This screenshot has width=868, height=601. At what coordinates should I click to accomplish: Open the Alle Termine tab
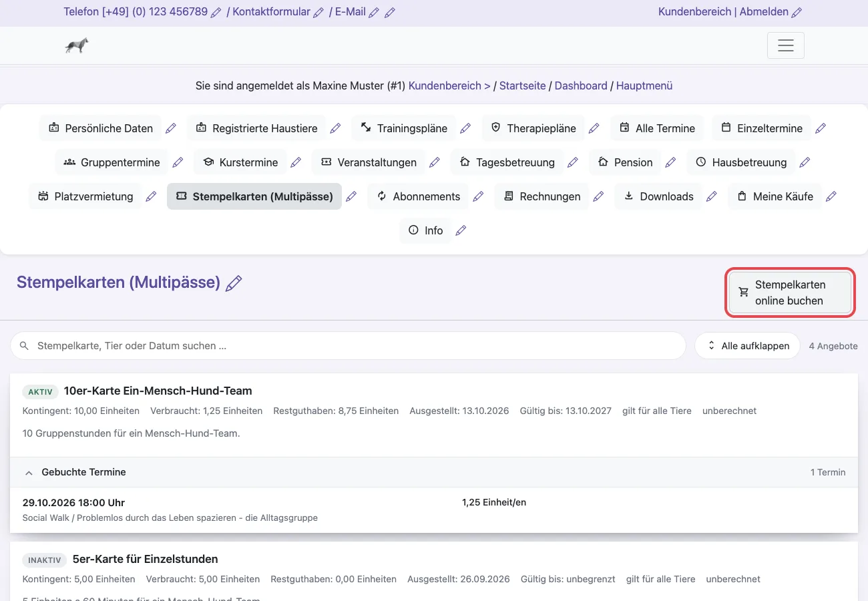[x=658, y=128]
